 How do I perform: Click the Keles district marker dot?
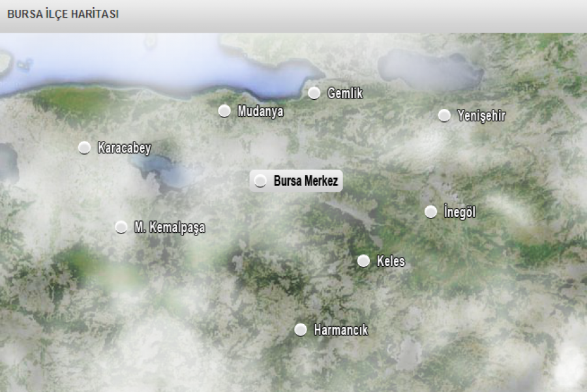363,261
